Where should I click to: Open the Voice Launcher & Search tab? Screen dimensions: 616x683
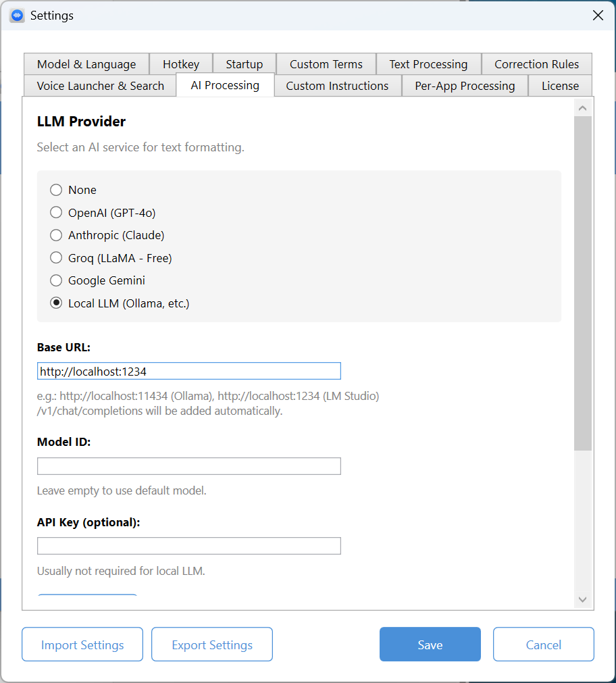pos(100,86)
